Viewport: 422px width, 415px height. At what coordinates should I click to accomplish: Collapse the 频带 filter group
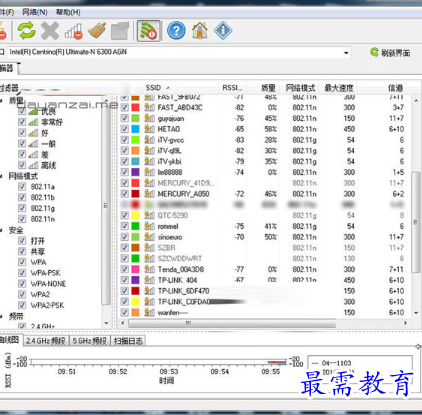click(2, 316)
